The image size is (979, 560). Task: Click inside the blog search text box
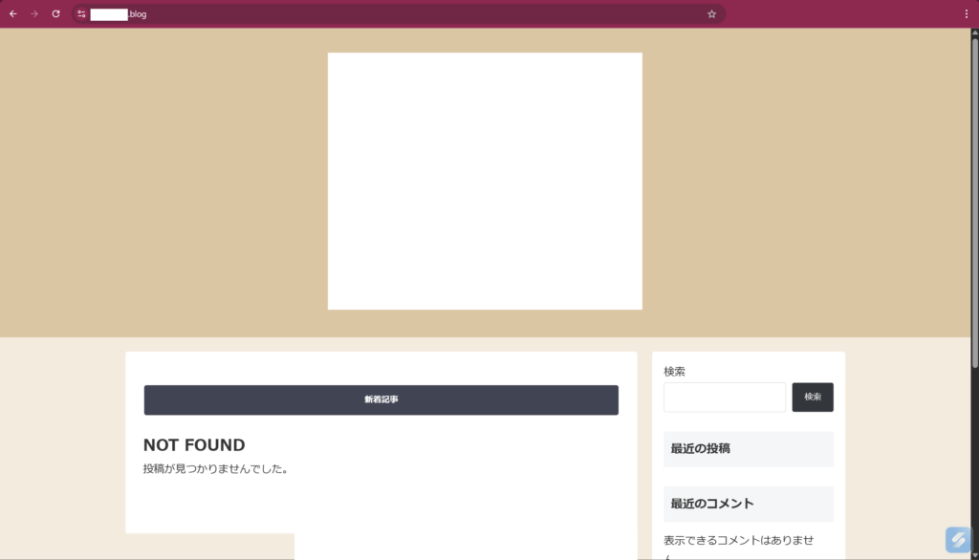(724, 398)
